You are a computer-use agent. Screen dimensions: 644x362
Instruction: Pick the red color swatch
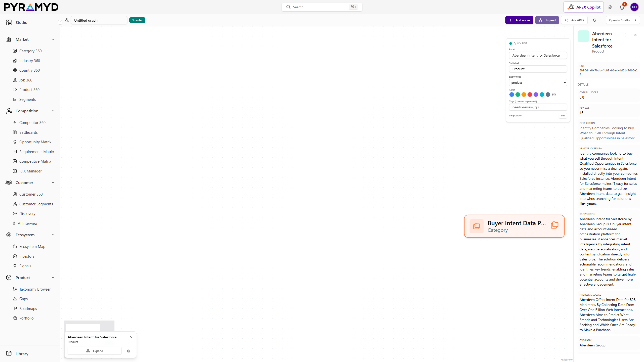530,95
